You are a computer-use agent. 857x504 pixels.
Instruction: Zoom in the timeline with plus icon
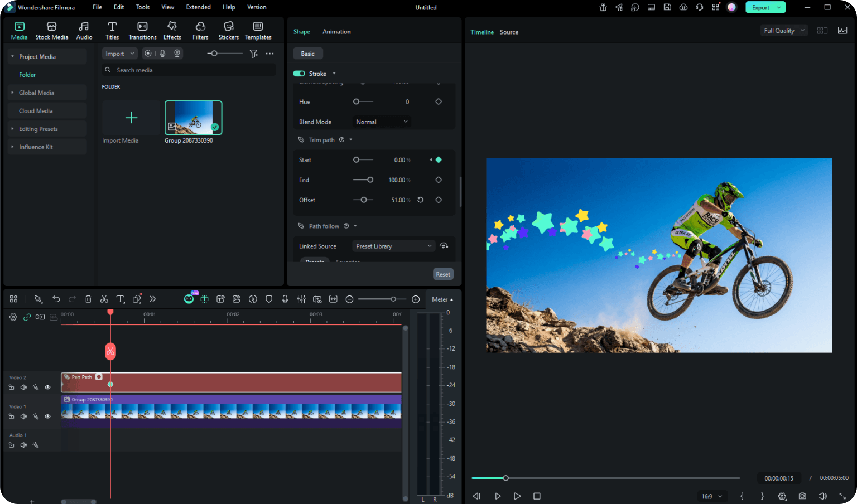416,299
